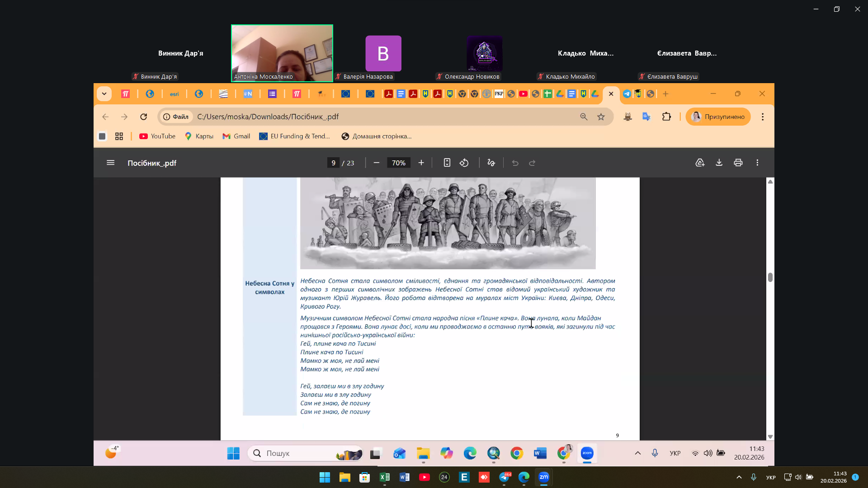Screen dimensions: 868x488
Task: Click the fit to page icon
Action: (x=447, y=163)
